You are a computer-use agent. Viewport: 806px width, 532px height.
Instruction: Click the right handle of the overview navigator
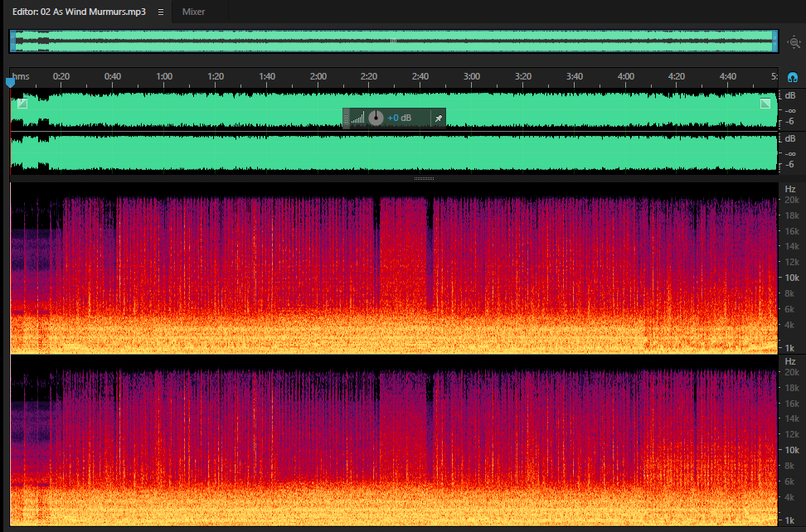click(x=774, y=41)
